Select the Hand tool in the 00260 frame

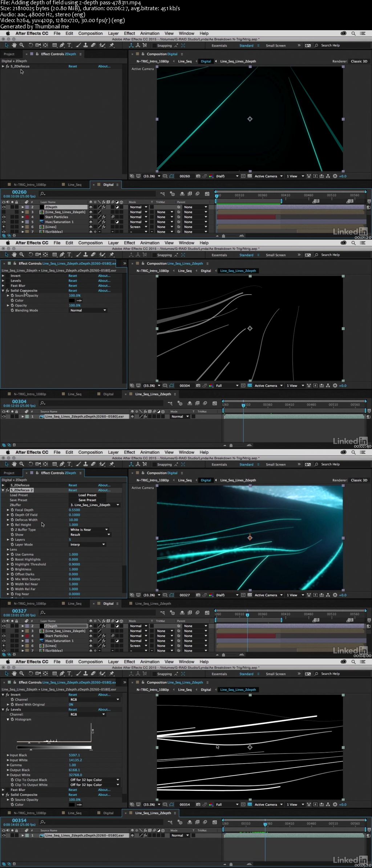14,45
